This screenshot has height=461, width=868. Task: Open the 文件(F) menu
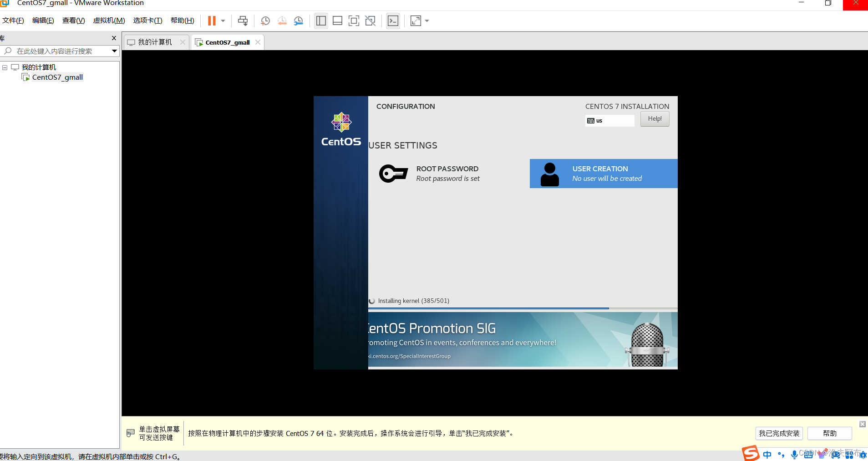pos(13,20)
